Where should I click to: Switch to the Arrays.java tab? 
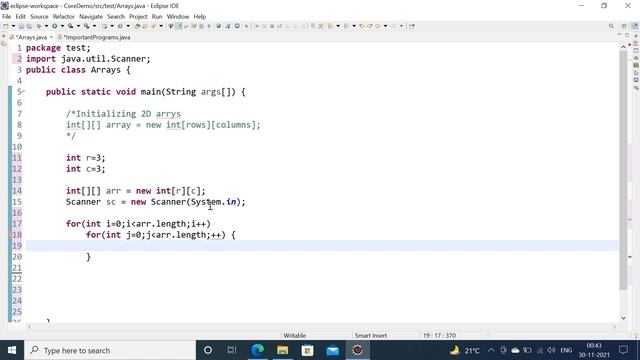pyautogui.click(x=31, y=37)
